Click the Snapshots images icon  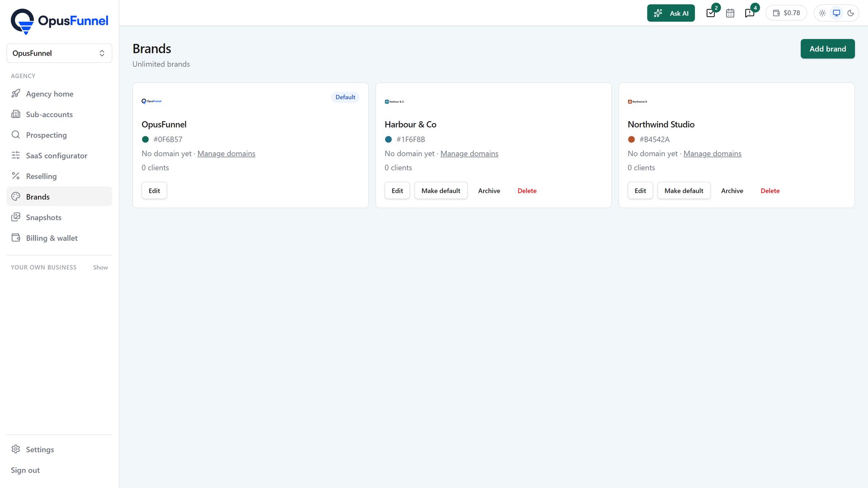click(x=16, y=217)
